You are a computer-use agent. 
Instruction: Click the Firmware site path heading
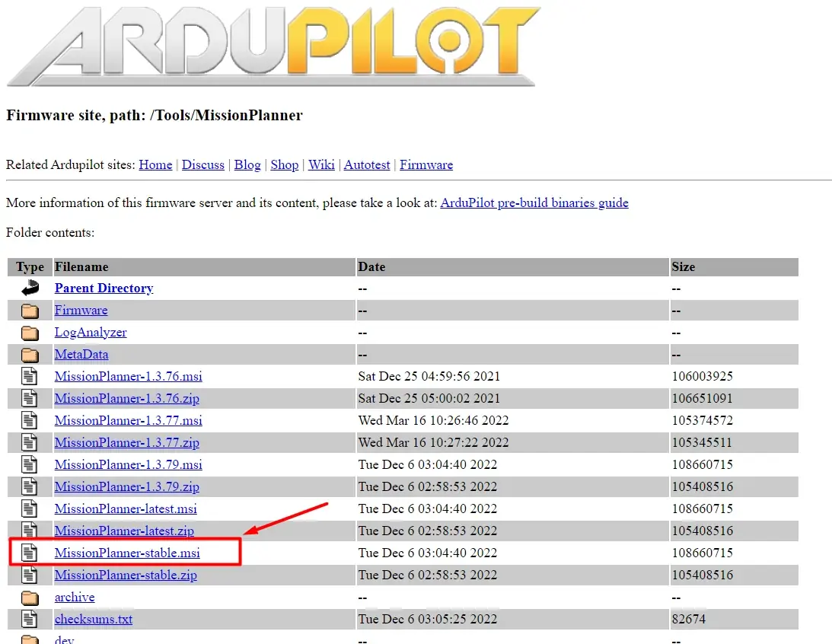click(155, 115)
